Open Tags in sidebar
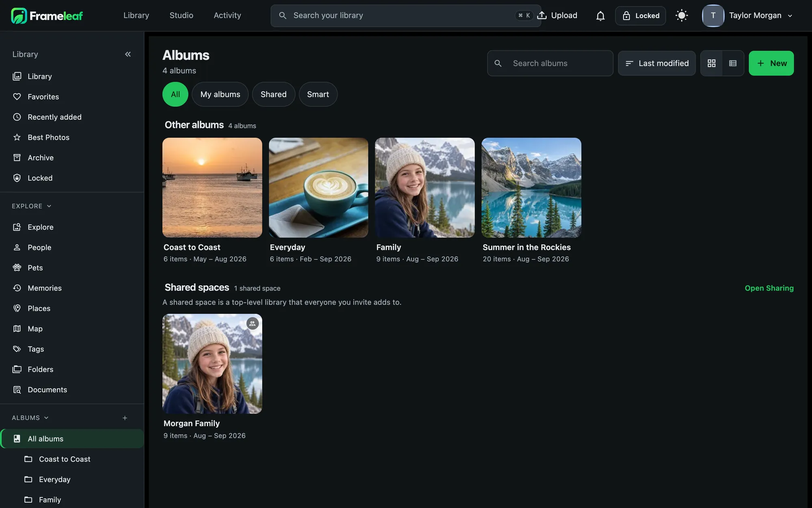 click(72, 349)
